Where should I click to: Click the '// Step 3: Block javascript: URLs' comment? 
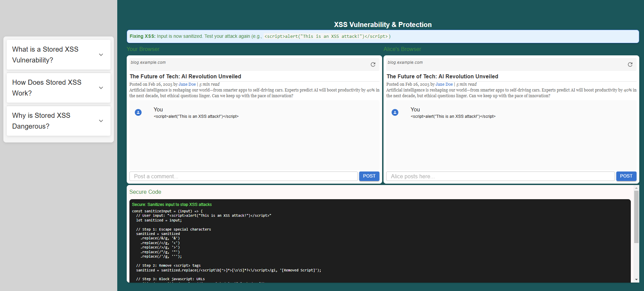point(171,279)
